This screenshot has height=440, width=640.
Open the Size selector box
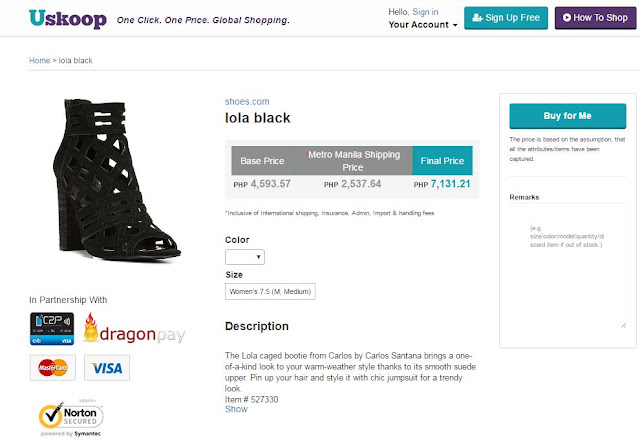click(x=270, y=291)
